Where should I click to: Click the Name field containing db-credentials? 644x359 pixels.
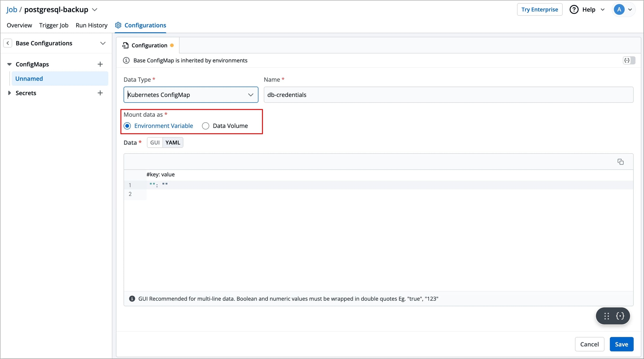coord(448,95)
